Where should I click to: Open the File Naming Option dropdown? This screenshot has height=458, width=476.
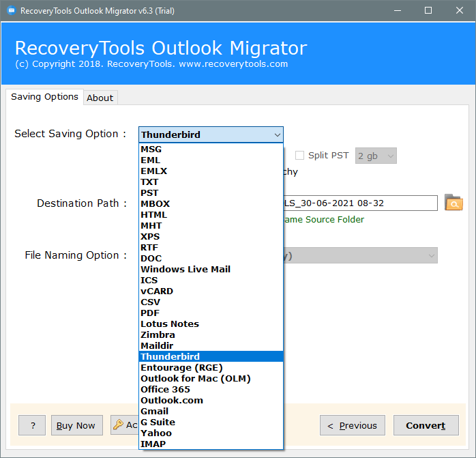coord(360,255)
